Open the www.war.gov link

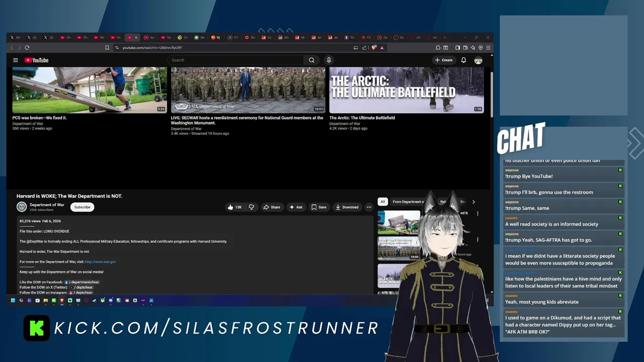click(x=100, y=262)
